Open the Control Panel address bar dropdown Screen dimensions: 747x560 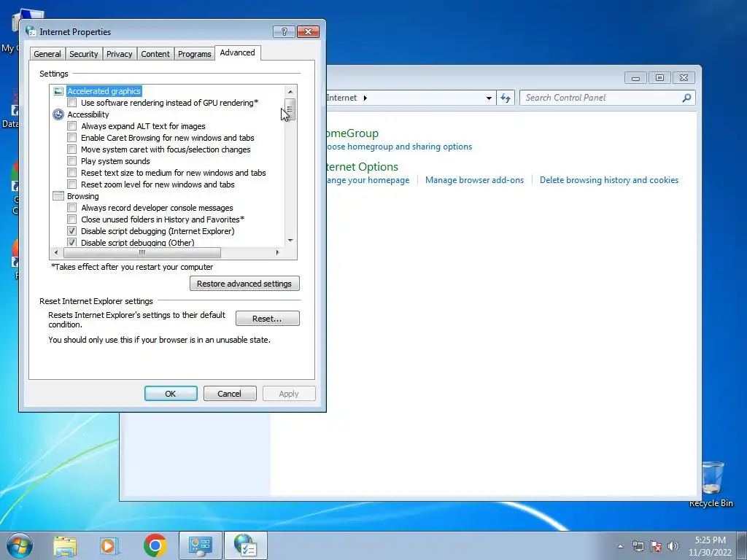[x=489, y=98]
